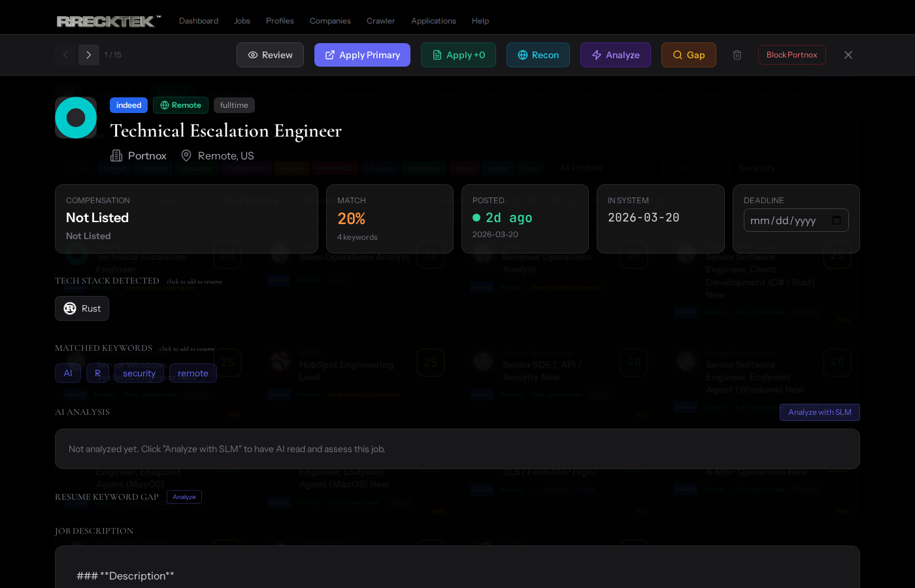Add R keyword to resume

[x=97, y=373]
